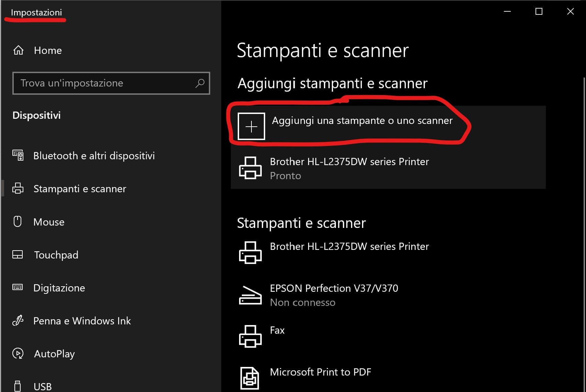Open Stampanti e scanner sidebar section
Screen dimensions: 586x392
tap(80, 189)
